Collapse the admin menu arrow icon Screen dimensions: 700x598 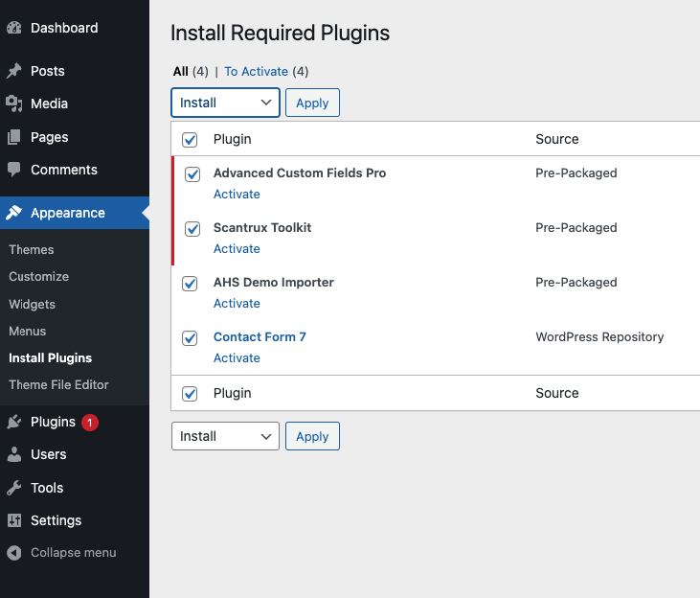pyautogui.click(x=14, y=553)
